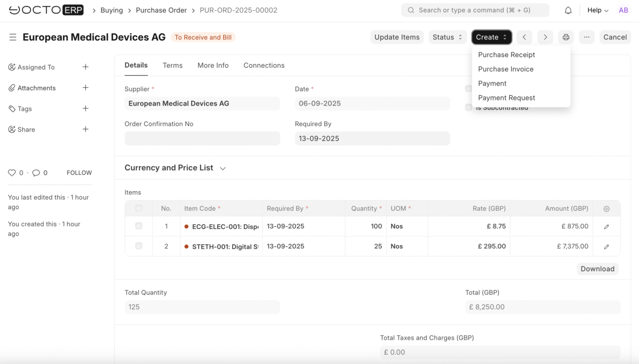Open the notifications bell
This screenshot has height=364, width=639.
click(568, 10)
